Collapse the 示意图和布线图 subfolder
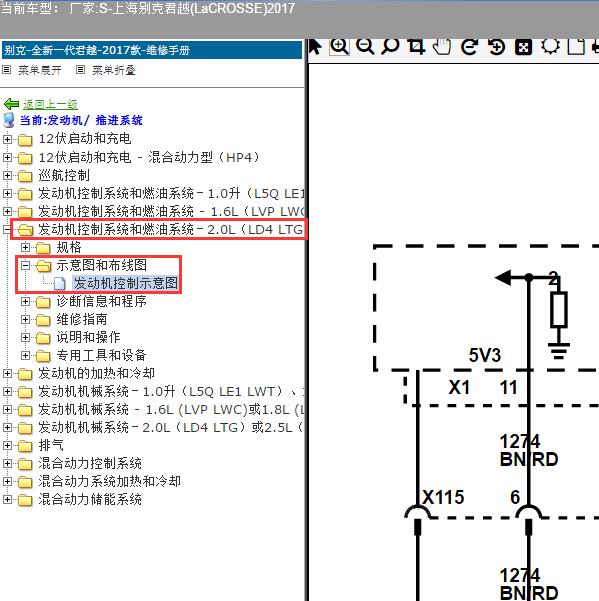 click(x=25, y=265)
